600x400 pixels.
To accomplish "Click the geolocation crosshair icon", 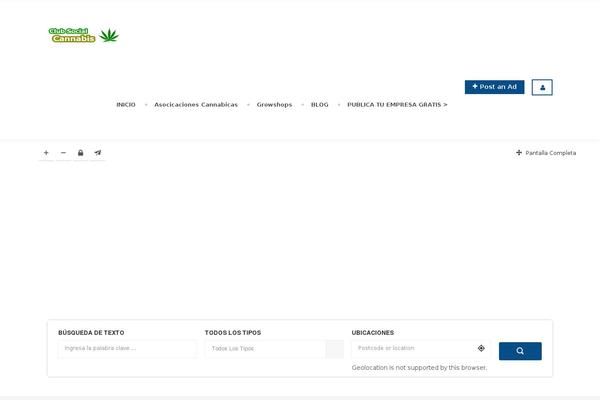I will 481,348.
